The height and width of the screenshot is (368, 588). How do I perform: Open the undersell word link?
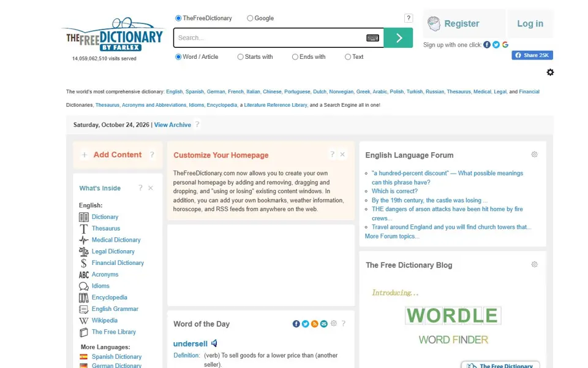pos(190,343)
